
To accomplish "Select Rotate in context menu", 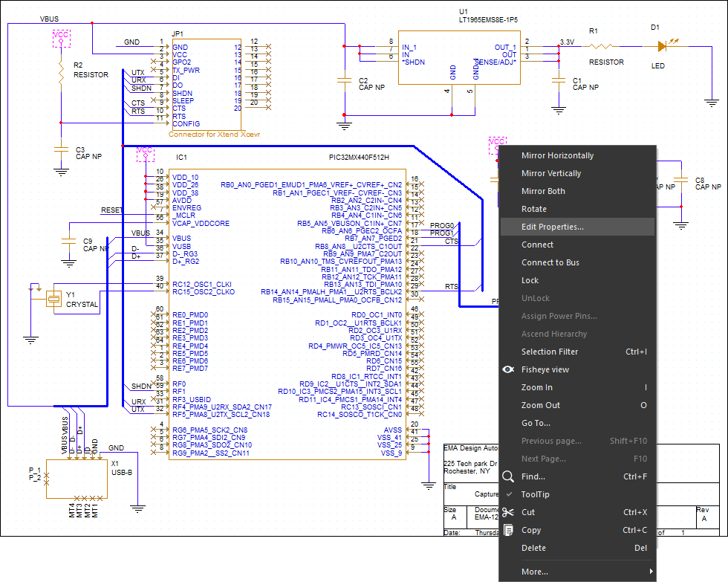I will pos(577,209).
